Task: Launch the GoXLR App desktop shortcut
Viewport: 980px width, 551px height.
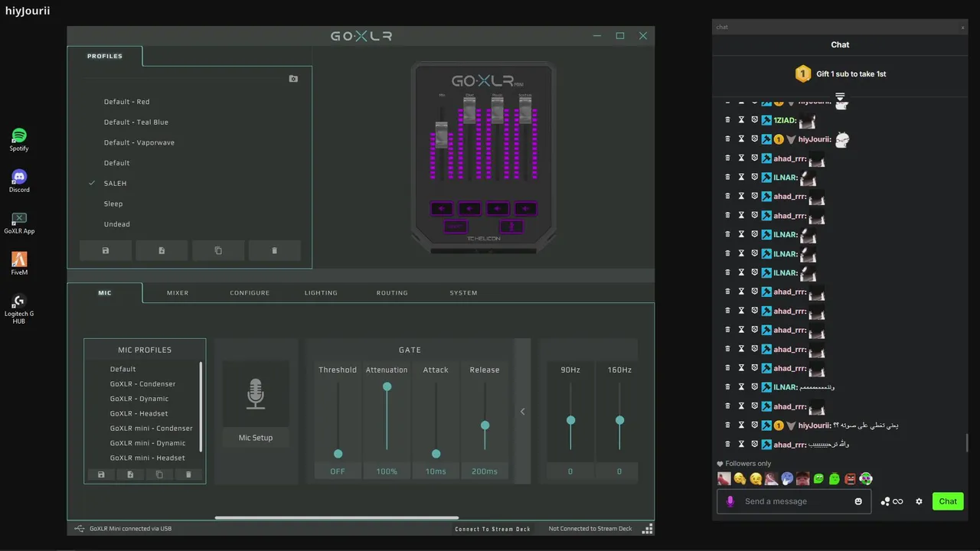Action: point(19,223)
